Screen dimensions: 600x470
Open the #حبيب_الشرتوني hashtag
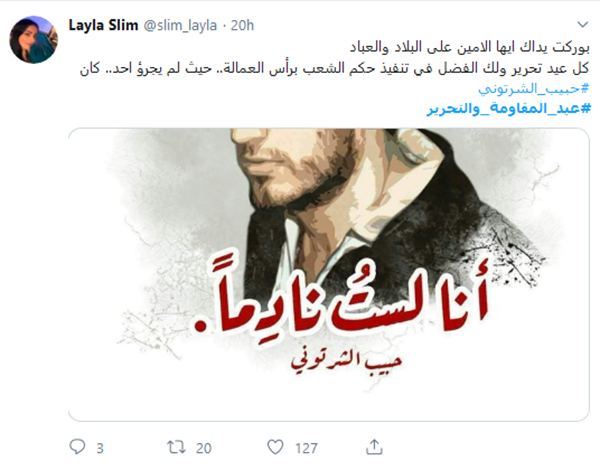click(x=534, y=88)
